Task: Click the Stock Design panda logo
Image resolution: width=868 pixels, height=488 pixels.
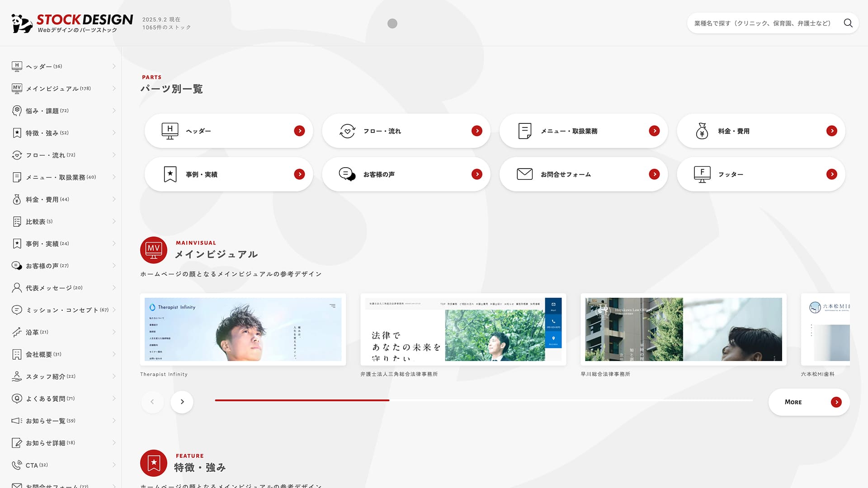Action: coord(72,23)
